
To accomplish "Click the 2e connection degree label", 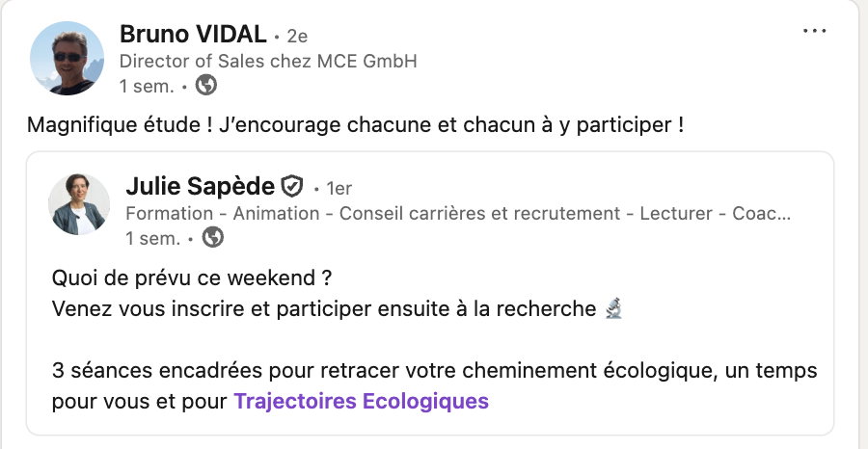I will coord(293,37).
